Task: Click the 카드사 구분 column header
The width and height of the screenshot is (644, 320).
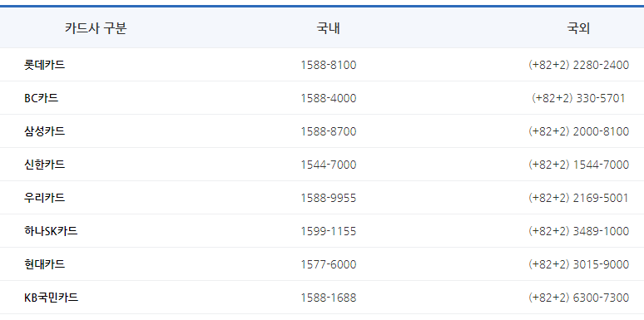Action: click(x=96, y=28)
